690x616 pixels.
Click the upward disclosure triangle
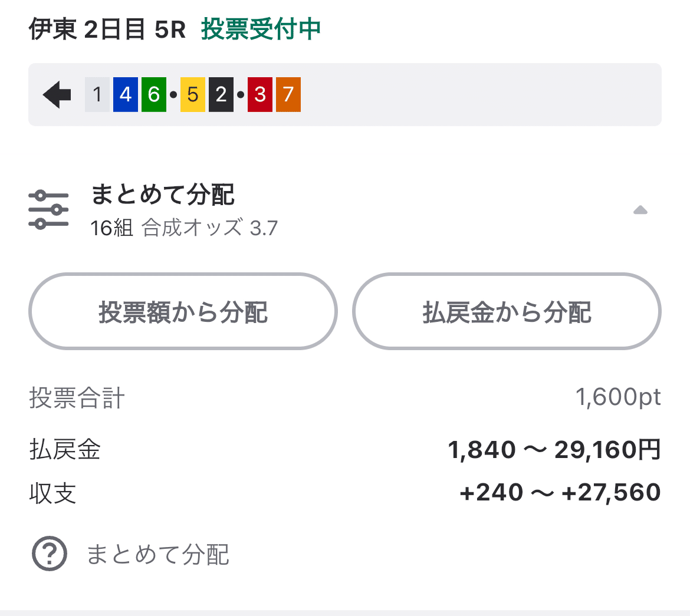640,210
